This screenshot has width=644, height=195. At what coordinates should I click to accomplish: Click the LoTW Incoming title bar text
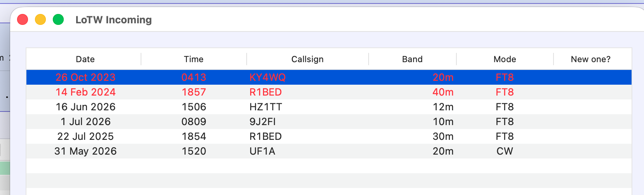pyautogui.click(x=113, y=20)
